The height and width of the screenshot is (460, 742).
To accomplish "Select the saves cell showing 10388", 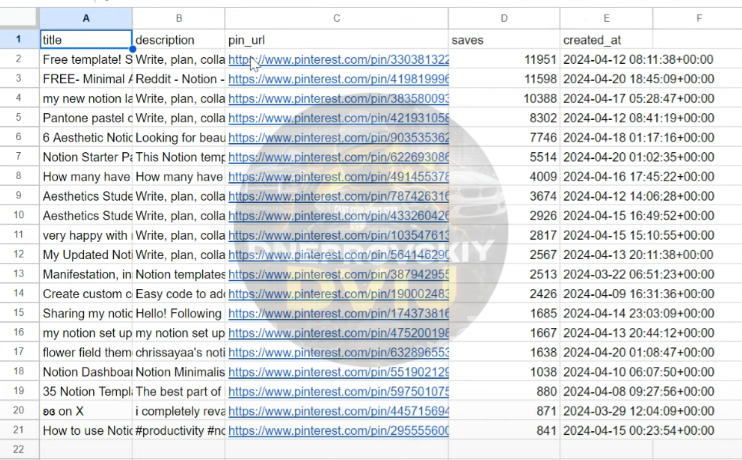I will coord(504,98).
